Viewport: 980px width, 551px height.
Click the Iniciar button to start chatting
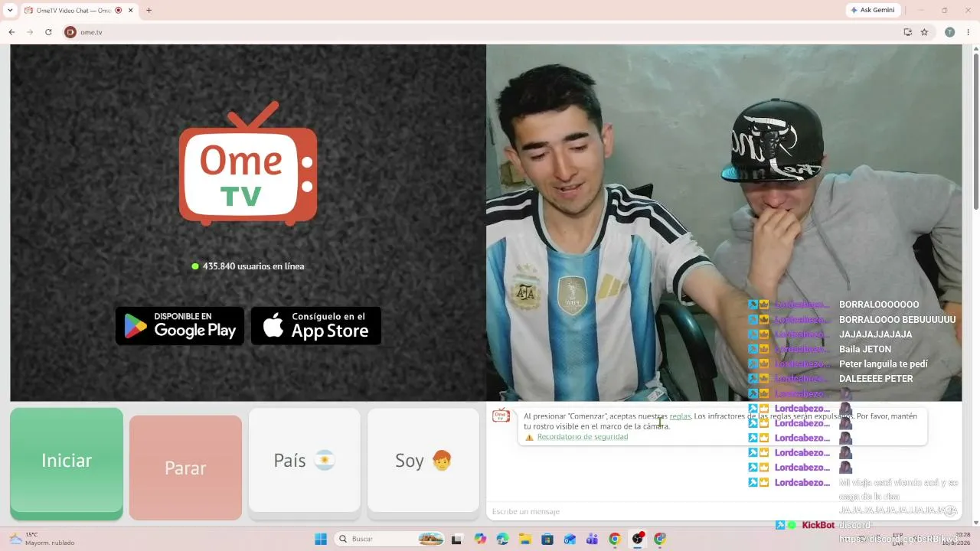tap(67, 461)
